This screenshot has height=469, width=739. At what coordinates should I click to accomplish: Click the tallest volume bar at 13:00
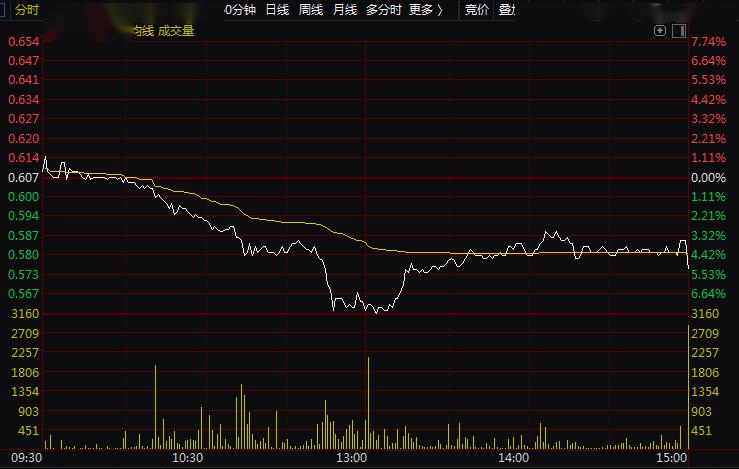point(368,400)
